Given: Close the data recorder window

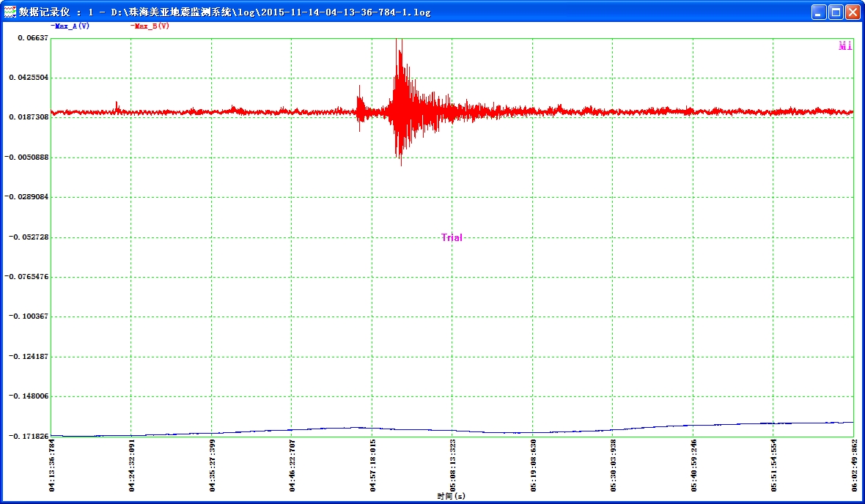Looking at the screenshot, I should [x=853, y=12].
